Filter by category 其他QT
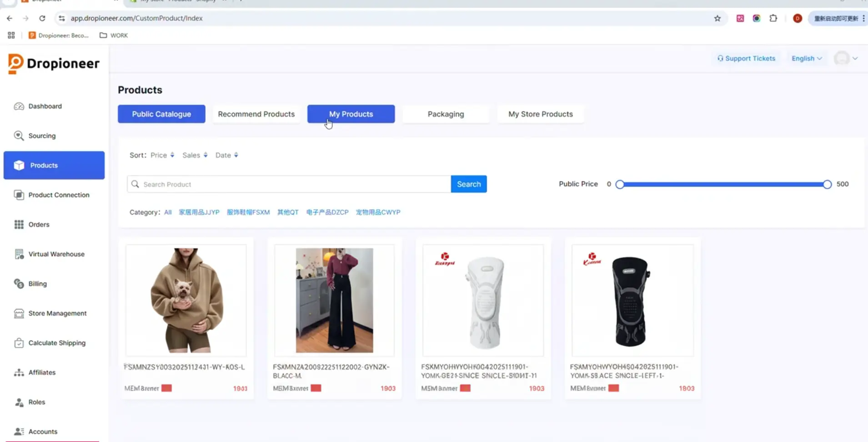 click(287, 212)
